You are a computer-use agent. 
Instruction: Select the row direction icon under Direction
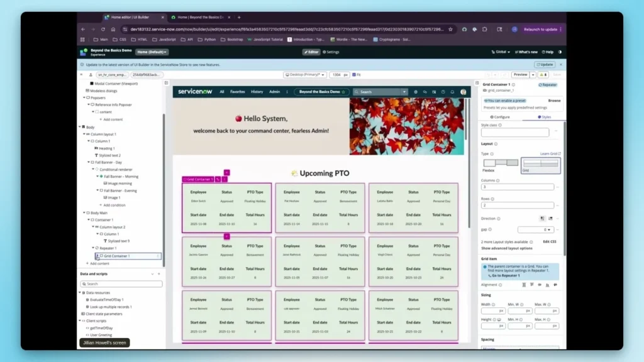coord(541,218)
